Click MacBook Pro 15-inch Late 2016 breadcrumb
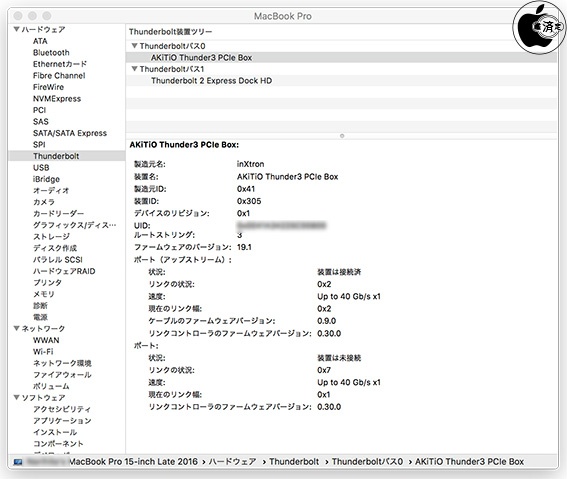The image size is (567, 479). click(x=133, y=462)
